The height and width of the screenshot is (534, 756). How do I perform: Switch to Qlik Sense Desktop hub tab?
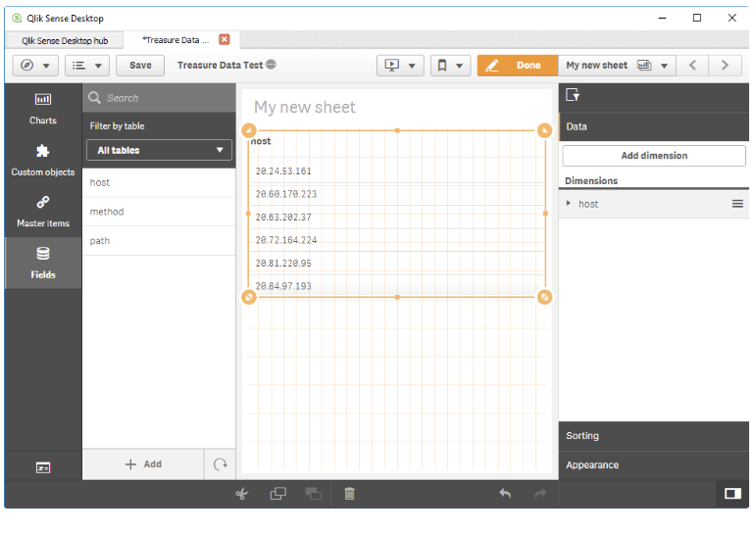click(65, 40)
